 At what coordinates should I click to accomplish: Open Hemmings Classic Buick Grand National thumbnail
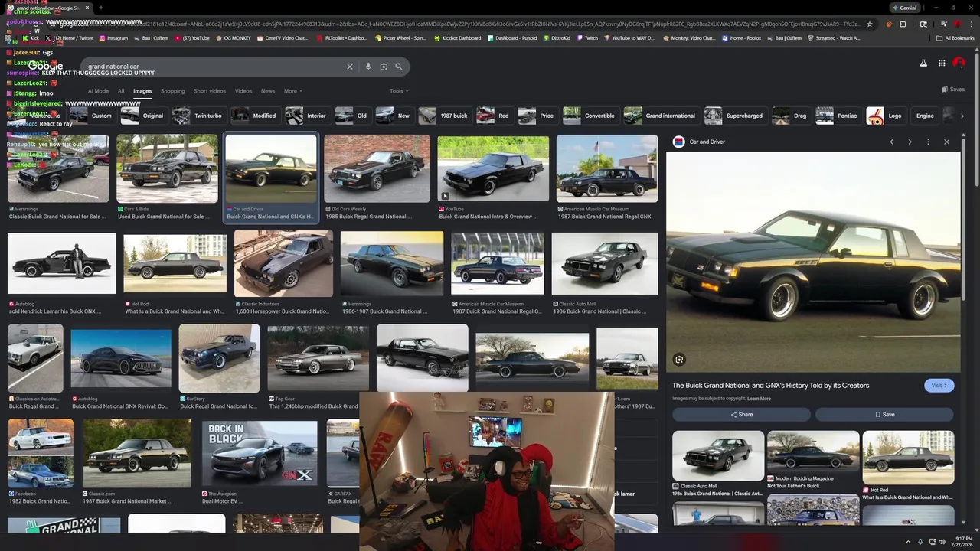[58, 169]
